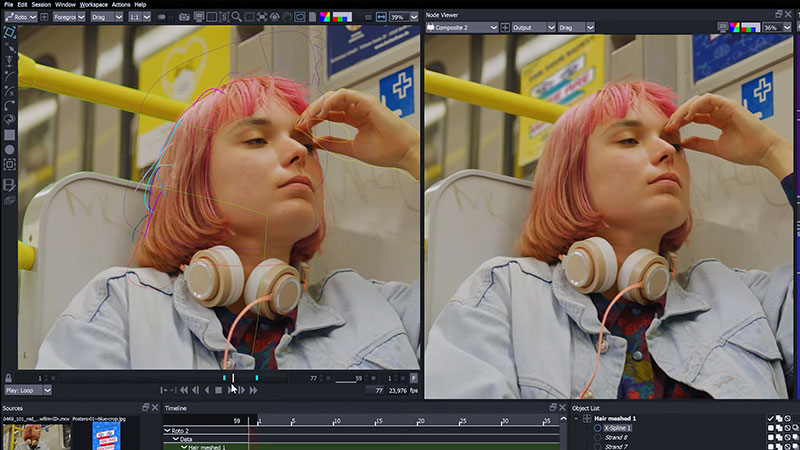Screen dimensions: 800x450
Task: Select the circle shape tool in left toolbar
Action: pos(9,149)
